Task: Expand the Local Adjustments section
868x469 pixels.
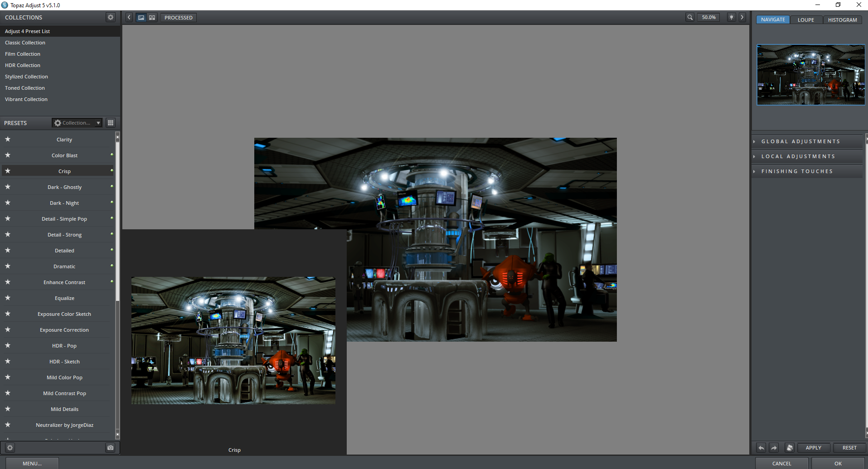Action: [x=808, y=156]
